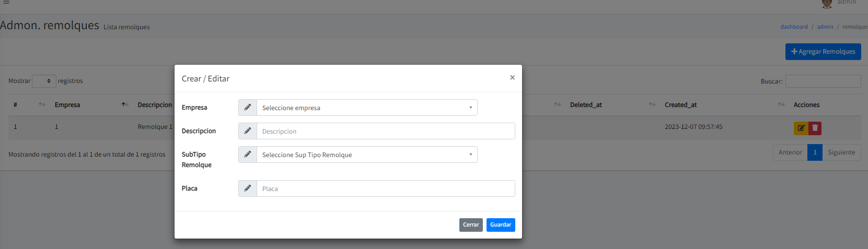868x249 pixels.
Task: Click the pencil icon beside Placa field
Action: [x=248, y=188]
